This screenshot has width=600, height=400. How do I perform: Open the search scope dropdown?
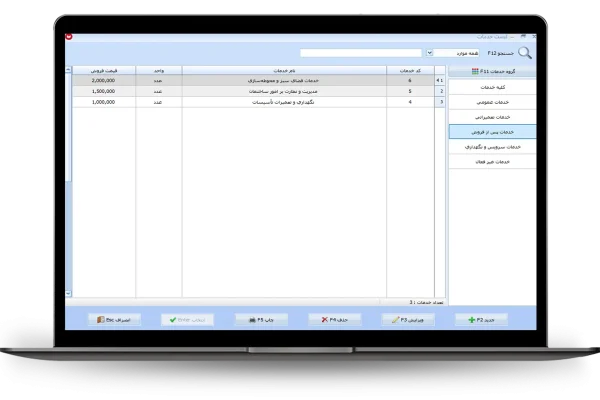430,53
